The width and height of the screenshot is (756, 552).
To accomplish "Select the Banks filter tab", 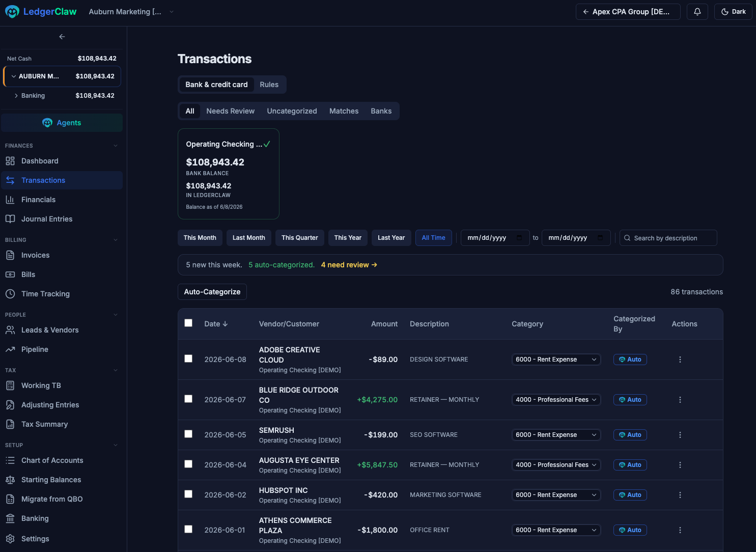I will pyautogui.click(x=381, y=111).
